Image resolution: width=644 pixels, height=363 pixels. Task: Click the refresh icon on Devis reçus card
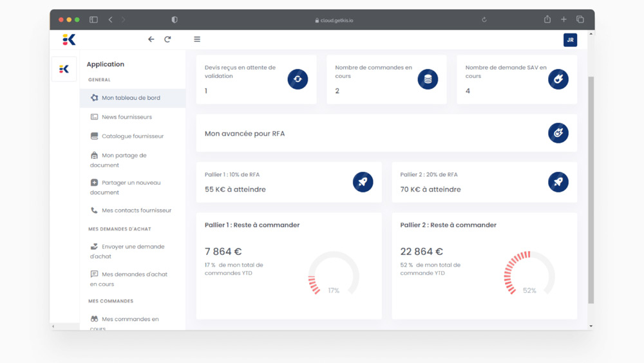(298, 79)
